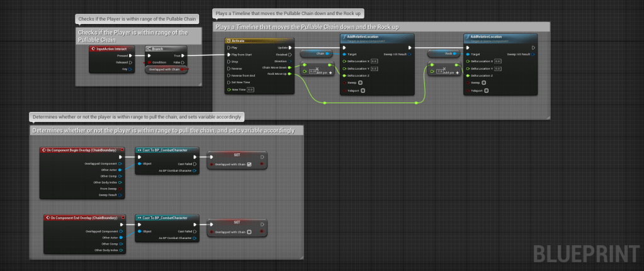Click the Timeline Update output pin

[290, 47]
